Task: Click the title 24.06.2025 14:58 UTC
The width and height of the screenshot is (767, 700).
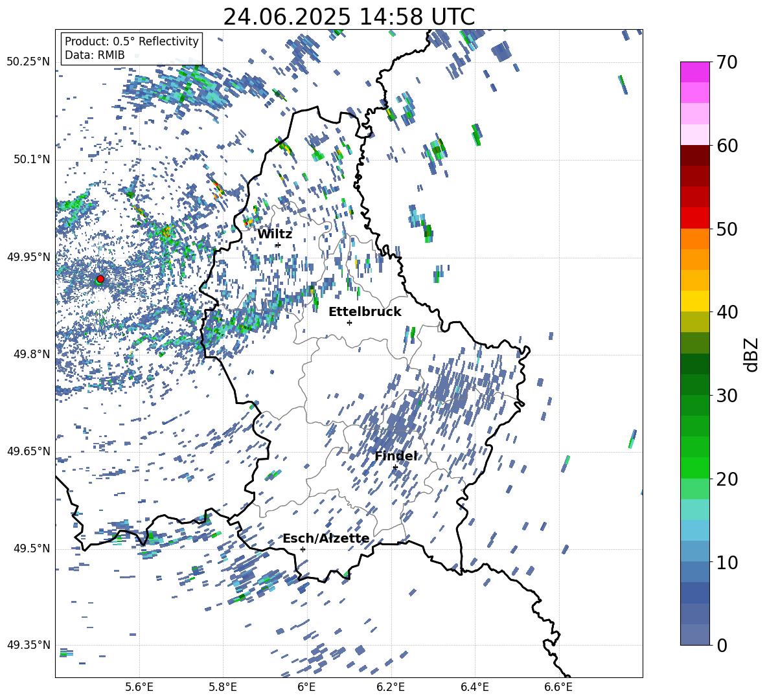Action: coord(349,17)
